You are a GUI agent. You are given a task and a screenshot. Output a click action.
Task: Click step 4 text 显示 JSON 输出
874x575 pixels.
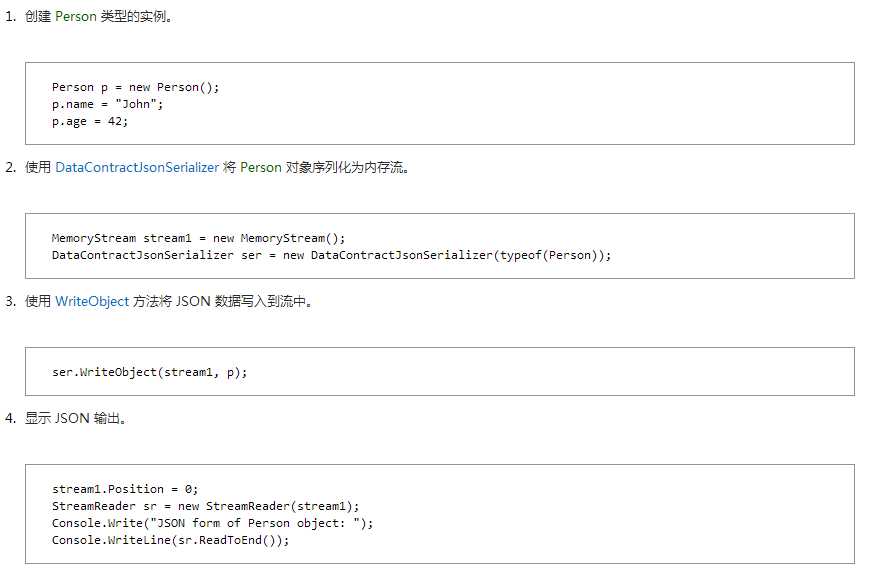[75, 418]
